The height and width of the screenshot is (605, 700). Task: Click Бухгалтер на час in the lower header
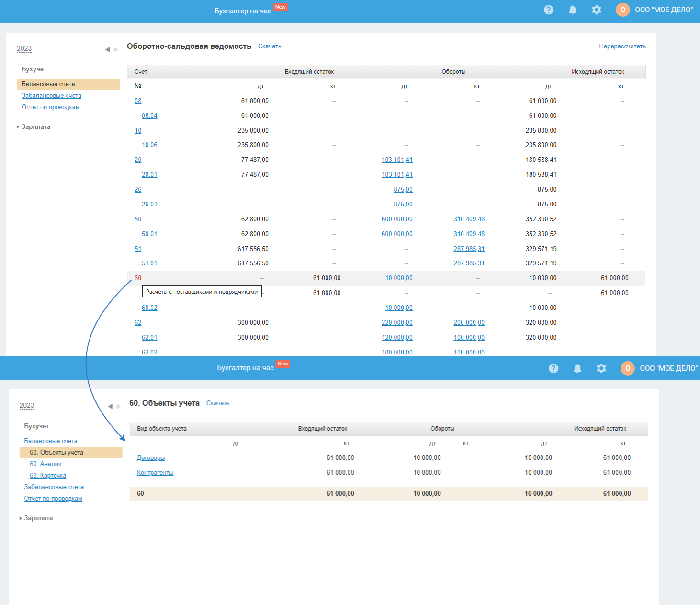tap(245, 368)
